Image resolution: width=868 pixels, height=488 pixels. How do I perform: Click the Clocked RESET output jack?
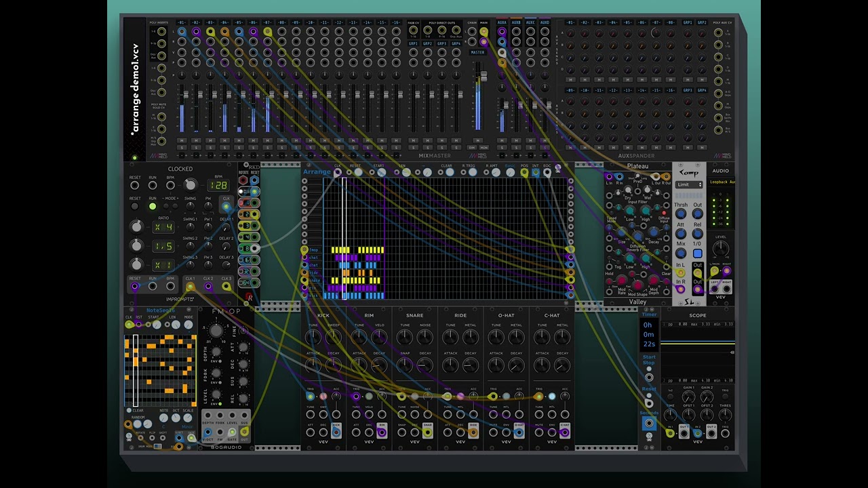134,287
